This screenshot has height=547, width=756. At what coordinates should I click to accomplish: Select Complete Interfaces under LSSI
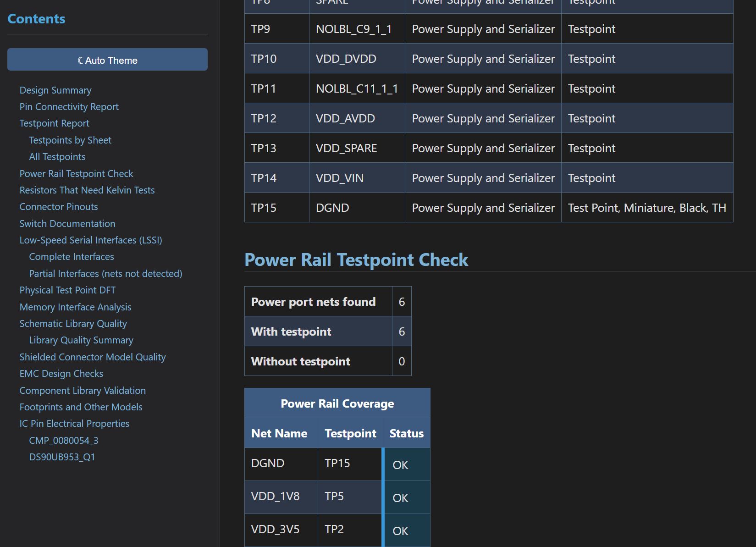pos(71,256)
